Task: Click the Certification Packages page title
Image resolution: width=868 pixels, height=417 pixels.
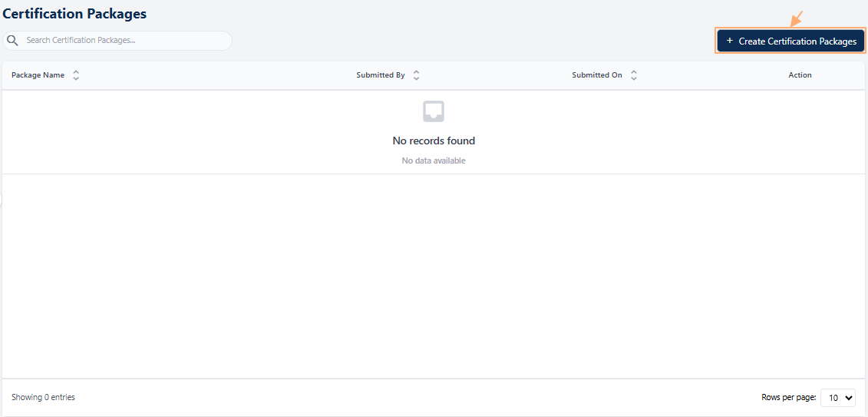Action: (74, 14)
